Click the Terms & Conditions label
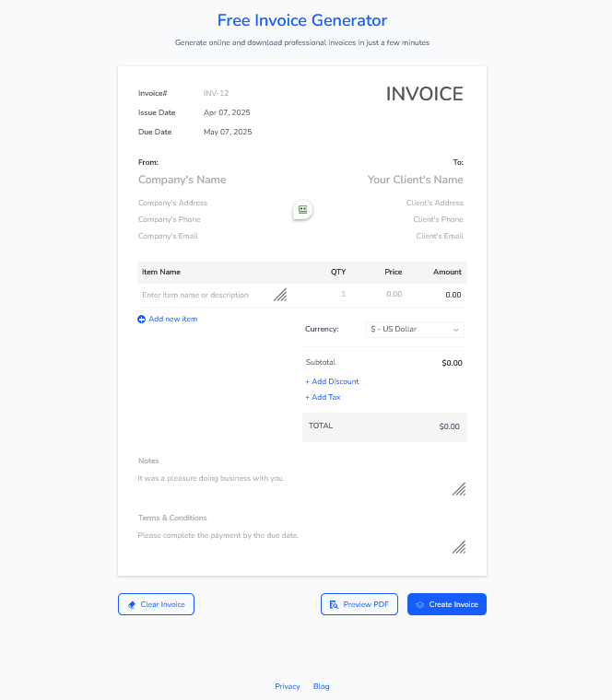This screenshot has width=612, height=700. point(172,518)
